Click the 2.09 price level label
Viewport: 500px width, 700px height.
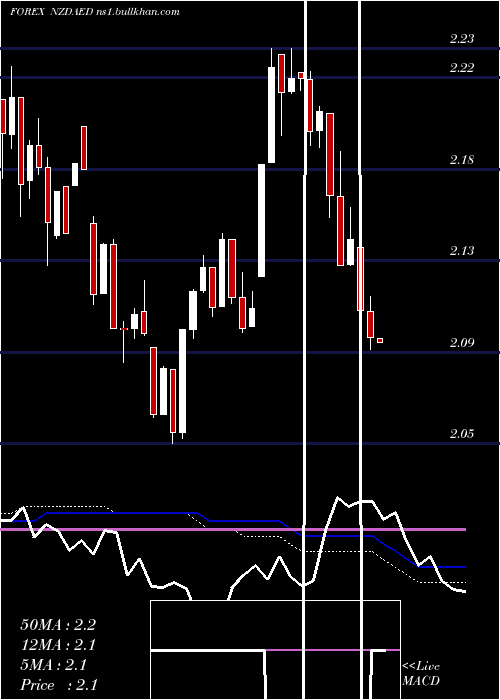tap(462, 342)
